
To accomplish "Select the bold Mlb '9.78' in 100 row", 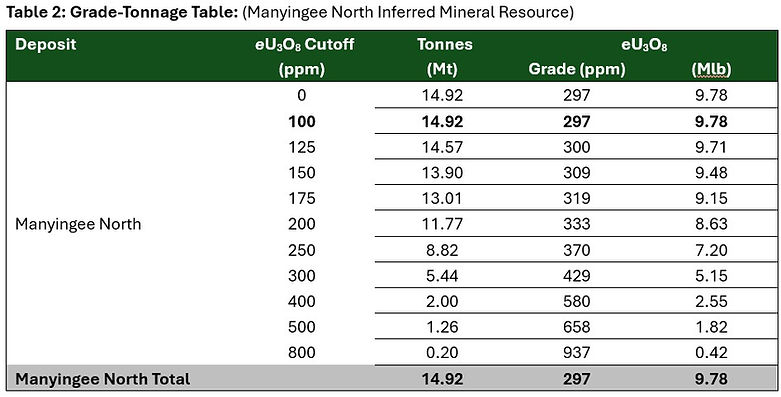I will point(711,122).
